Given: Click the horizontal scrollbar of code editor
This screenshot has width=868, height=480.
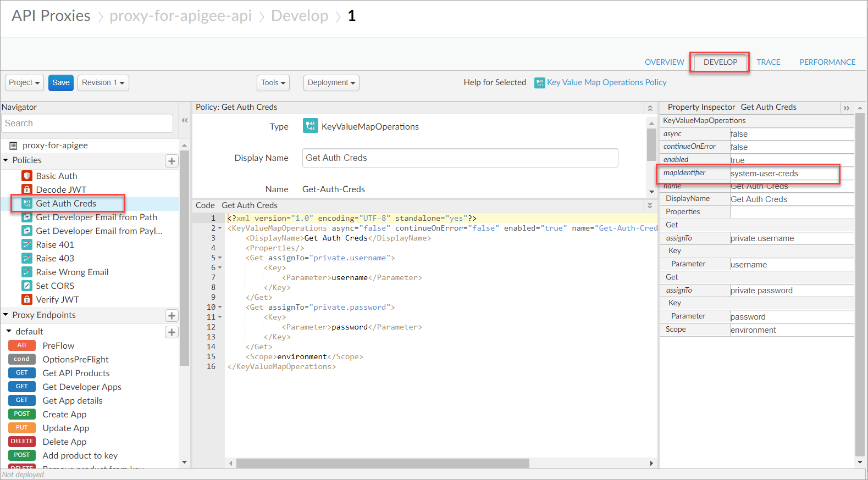Looking at the screenshot, I should coord(383,464).
